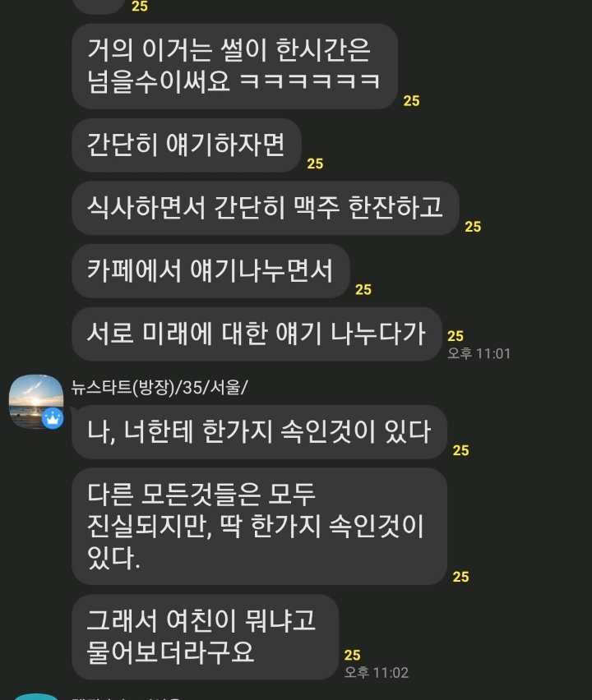Tap the blue crown host badge
The width and height of the screenshot is (592, 700).
pyautogui.click(x=53, y=418)
